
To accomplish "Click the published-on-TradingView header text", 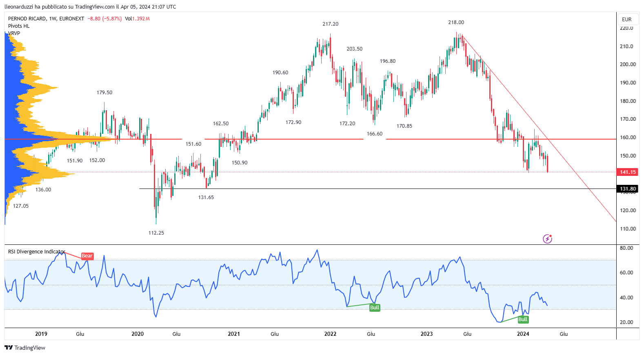I will coord(90,7).
